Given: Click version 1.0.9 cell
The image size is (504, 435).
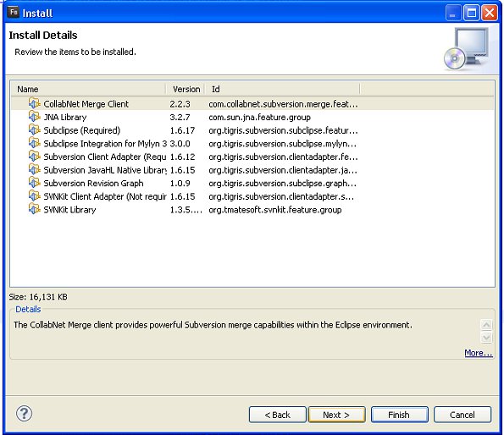Looking at the screenshot, I should click(180, 183).
